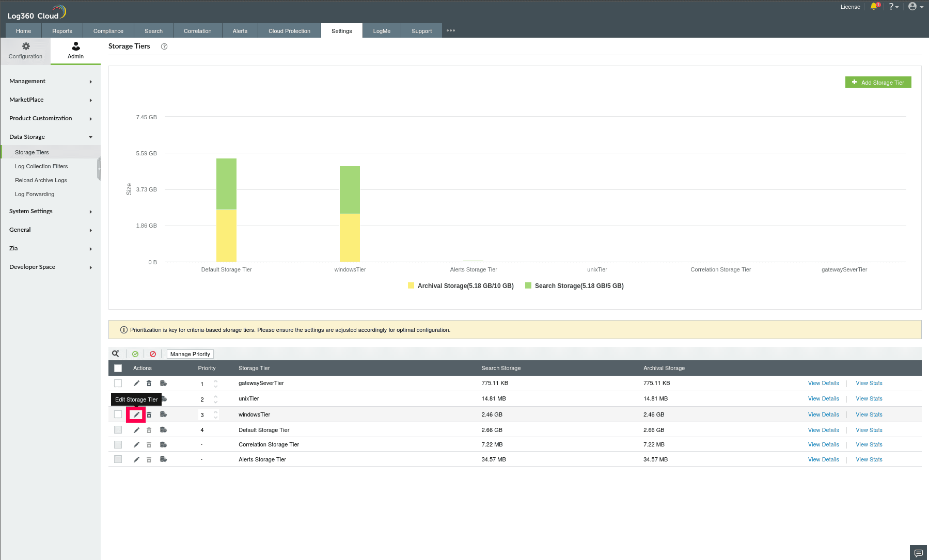Image resolution: width=929 pixels, height=560 pixels.
Task: Disable selected tiers using the red block icon
Action: pos(153,354)
